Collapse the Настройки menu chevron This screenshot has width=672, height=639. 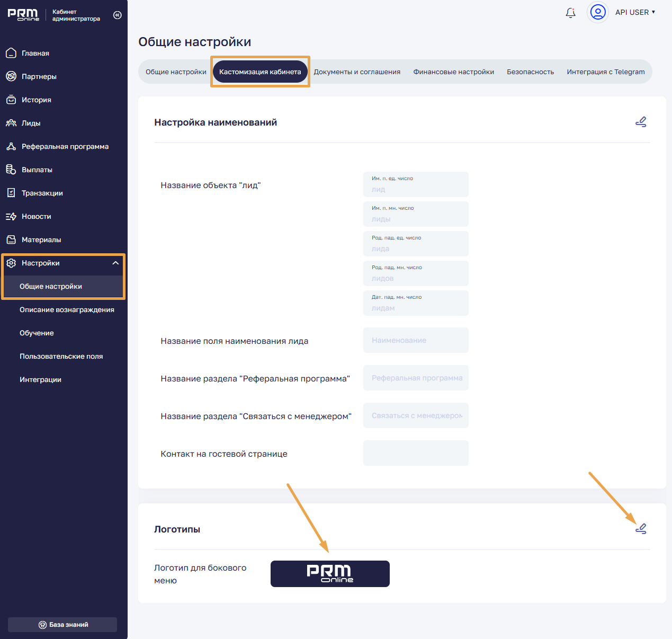click(115, 263)
